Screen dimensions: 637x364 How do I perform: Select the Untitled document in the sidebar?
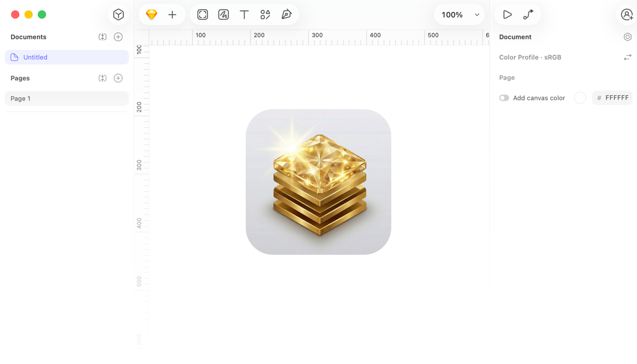pyautogui.click(x=67, y=57)
